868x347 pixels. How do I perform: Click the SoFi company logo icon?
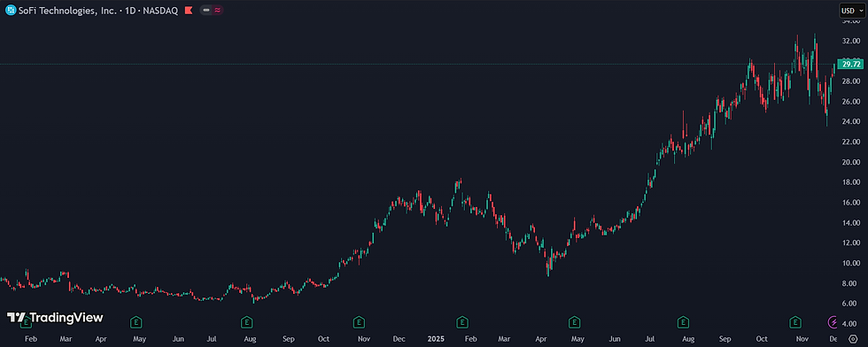point(11,10)
